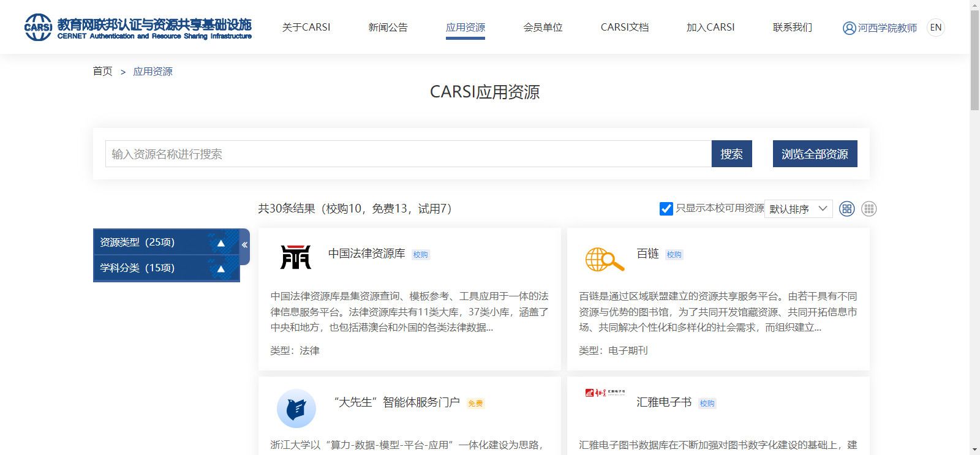
Task: Click 应用资源 breadcrumb link
Action: 153,72
